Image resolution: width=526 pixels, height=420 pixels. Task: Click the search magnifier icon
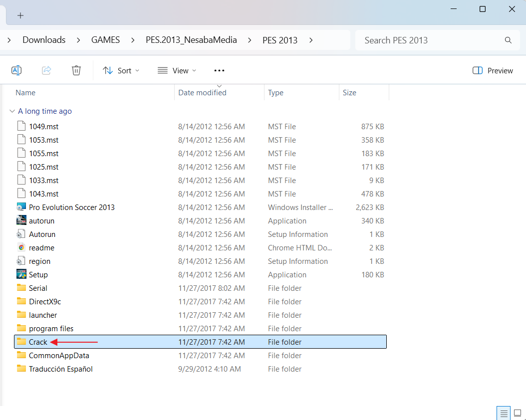point(508,40)
